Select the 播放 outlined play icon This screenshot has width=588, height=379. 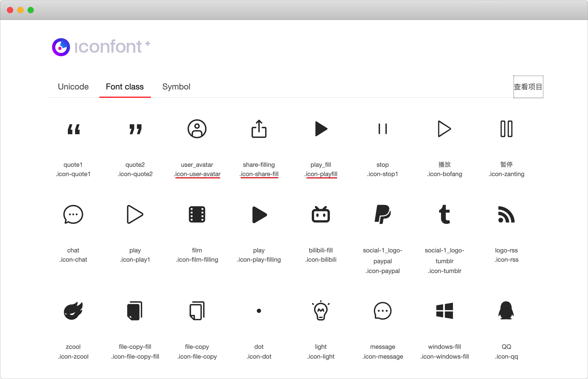click(x=444, y=129)
